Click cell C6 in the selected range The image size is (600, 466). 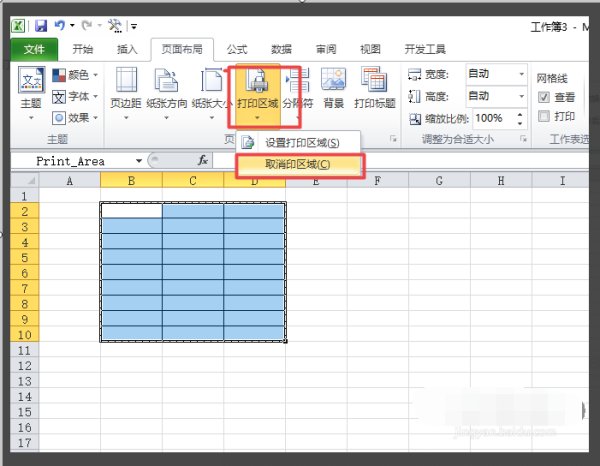coord(193,272)
